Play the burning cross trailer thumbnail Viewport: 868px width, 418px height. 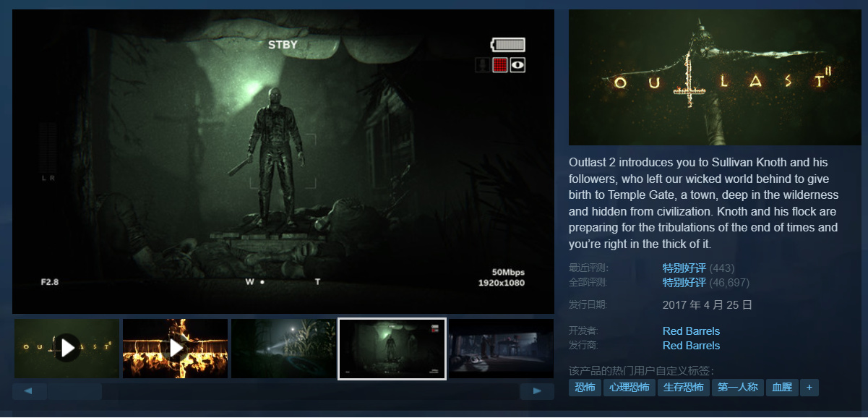pyautogui.click(x=175, y=349)
